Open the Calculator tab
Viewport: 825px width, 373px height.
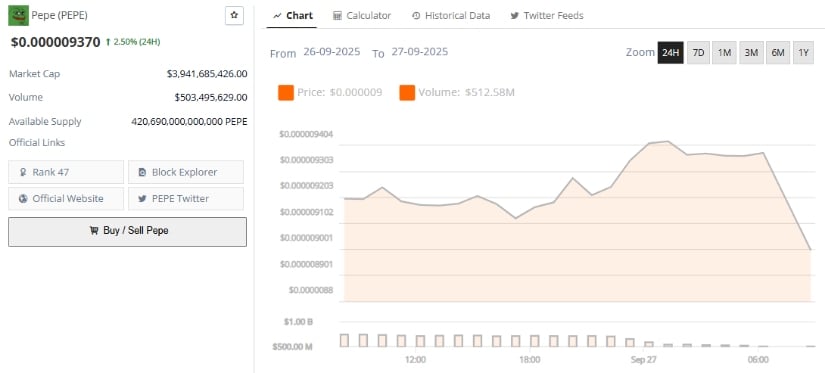click(x=362, y=16)
